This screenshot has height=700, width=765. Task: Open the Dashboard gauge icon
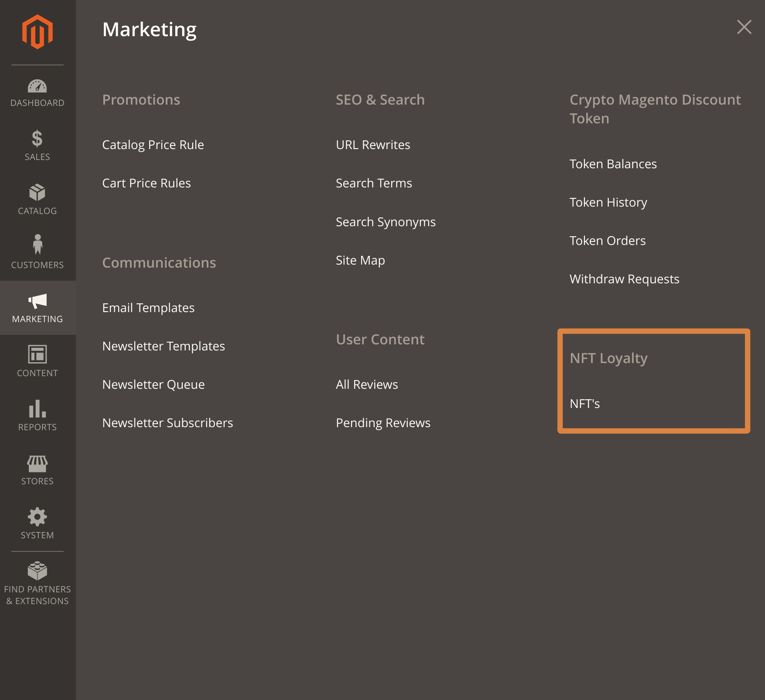(x=38, y=86)
